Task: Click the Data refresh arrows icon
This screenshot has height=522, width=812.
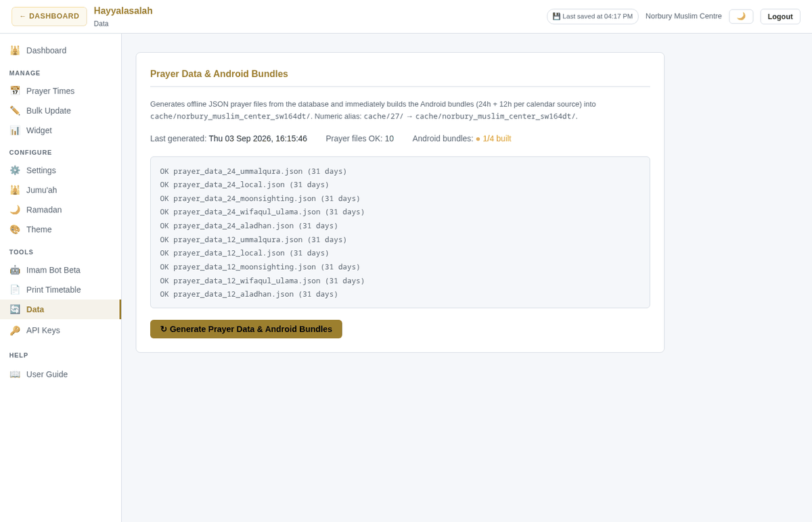Action: coord(15,309)
